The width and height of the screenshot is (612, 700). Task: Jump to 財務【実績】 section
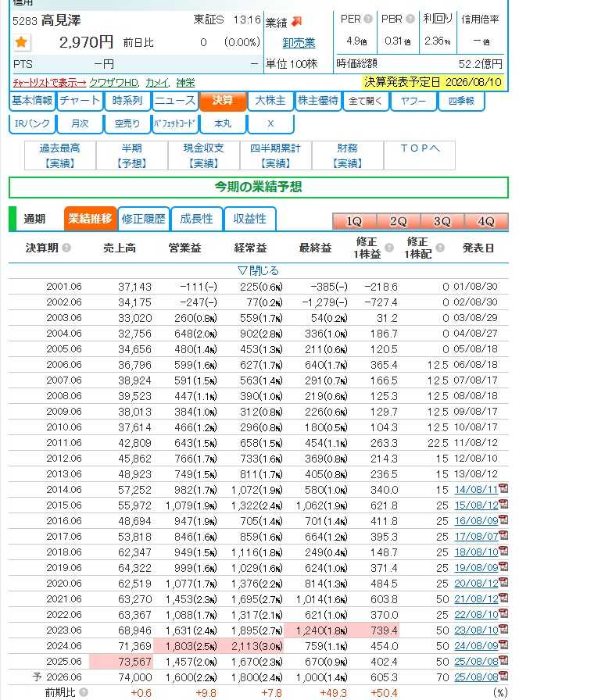pyautogui.click(x=348, y=155)
